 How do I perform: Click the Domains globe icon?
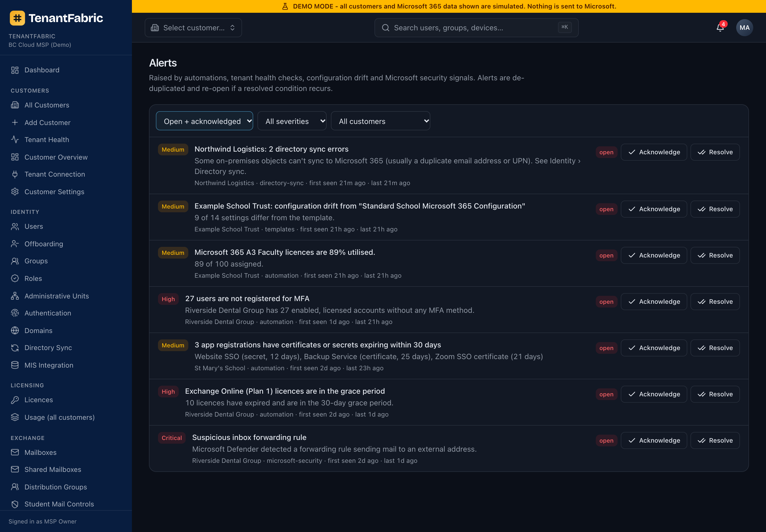15,330
